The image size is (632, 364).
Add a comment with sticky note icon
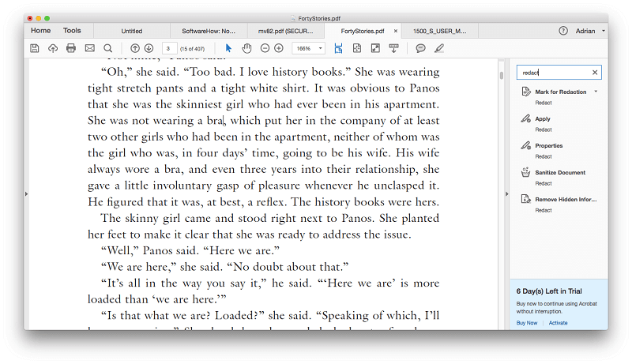420,48
